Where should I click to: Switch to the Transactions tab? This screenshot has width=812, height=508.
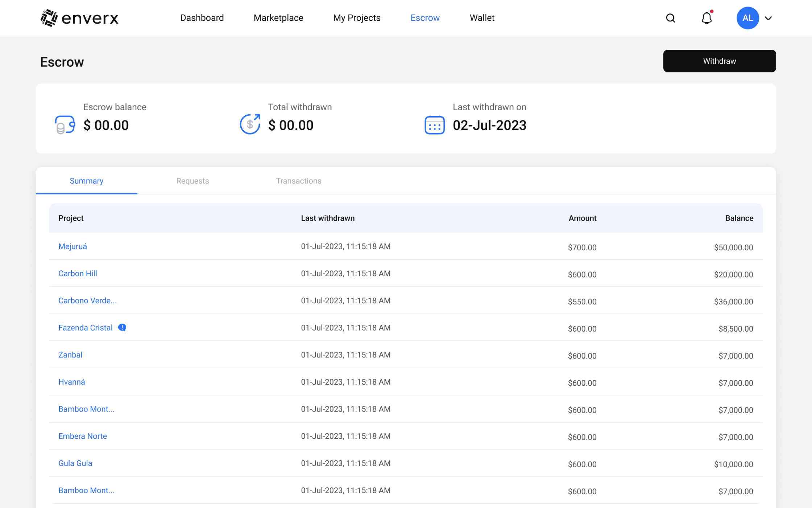pyautogui.click(x=298, y=181)
